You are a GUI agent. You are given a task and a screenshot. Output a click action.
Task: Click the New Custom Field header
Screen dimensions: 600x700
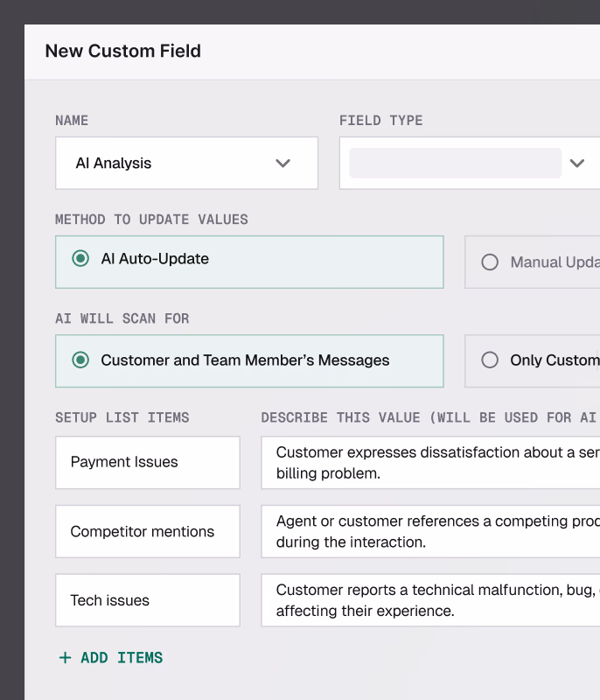point(122,51)
